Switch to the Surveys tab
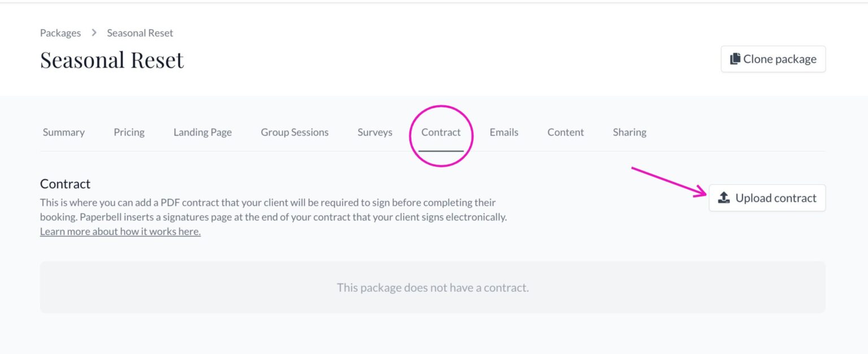Screen dimensions: 868x354 [375, 132]
